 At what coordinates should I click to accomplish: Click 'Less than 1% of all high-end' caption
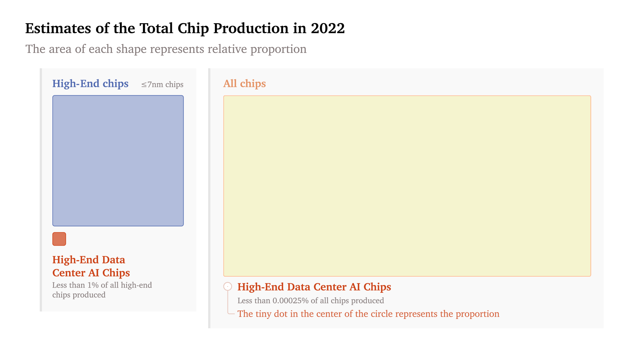click(x=102, y=285)
